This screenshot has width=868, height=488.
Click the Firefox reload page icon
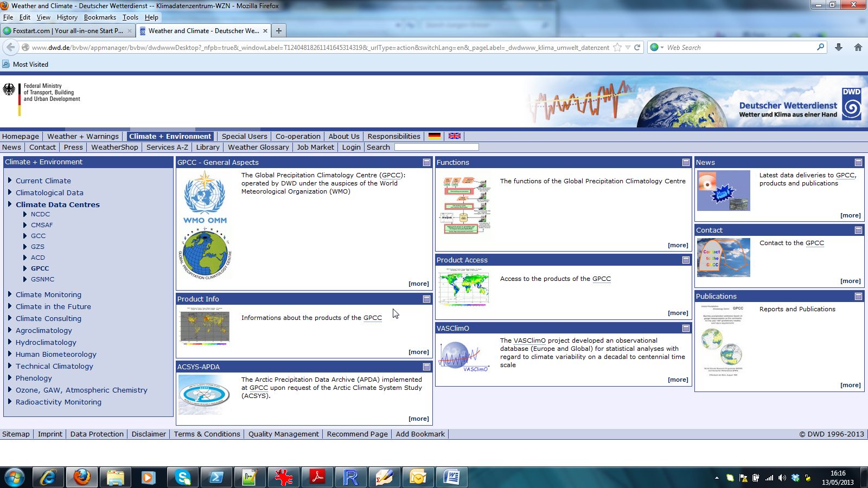[x=637, y=47]
